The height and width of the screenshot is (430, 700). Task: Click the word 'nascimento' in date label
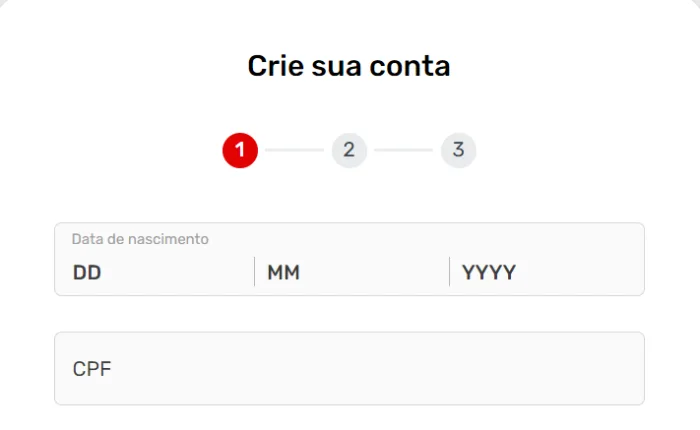(x=172, y=239)
